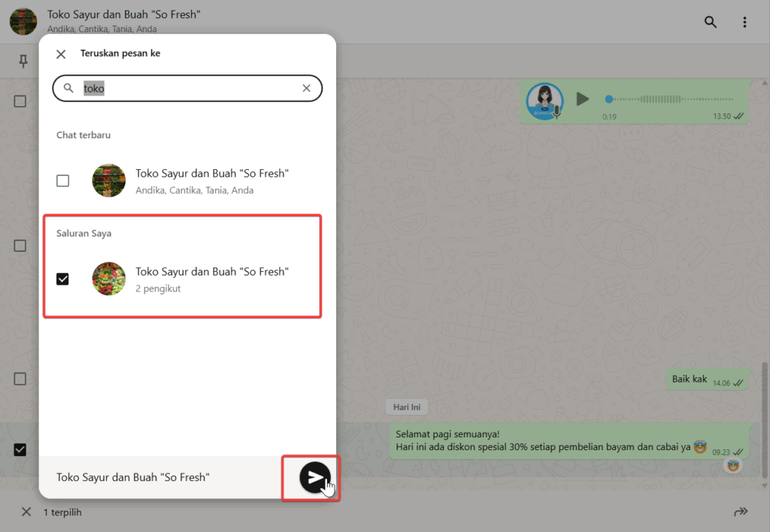Open group info via header title
This screenshot has height=532, width=770.
124,15
